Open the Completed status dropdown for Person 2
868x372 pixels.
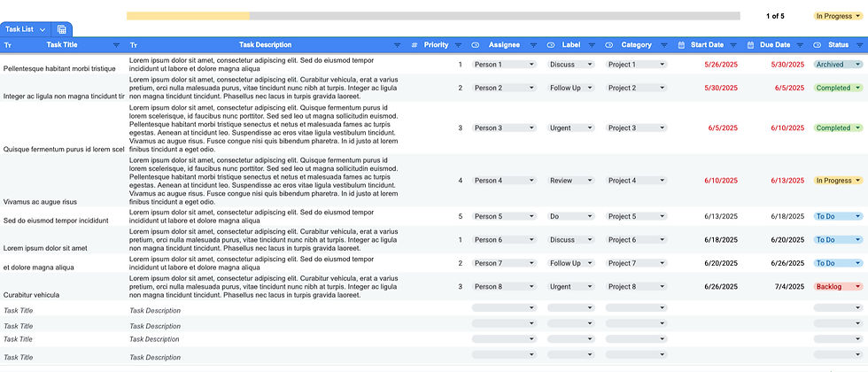click(838, 88)
